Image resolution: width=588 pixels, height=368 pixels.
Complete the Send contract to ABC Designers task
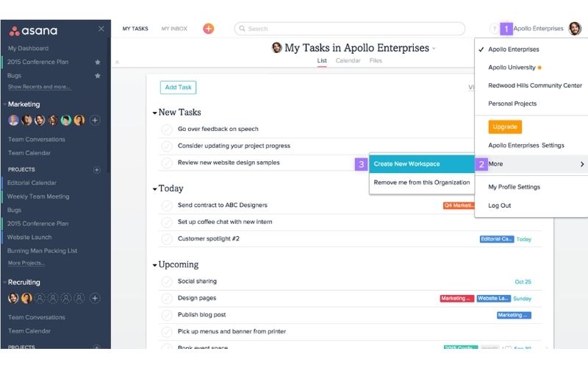coord(167,205)
